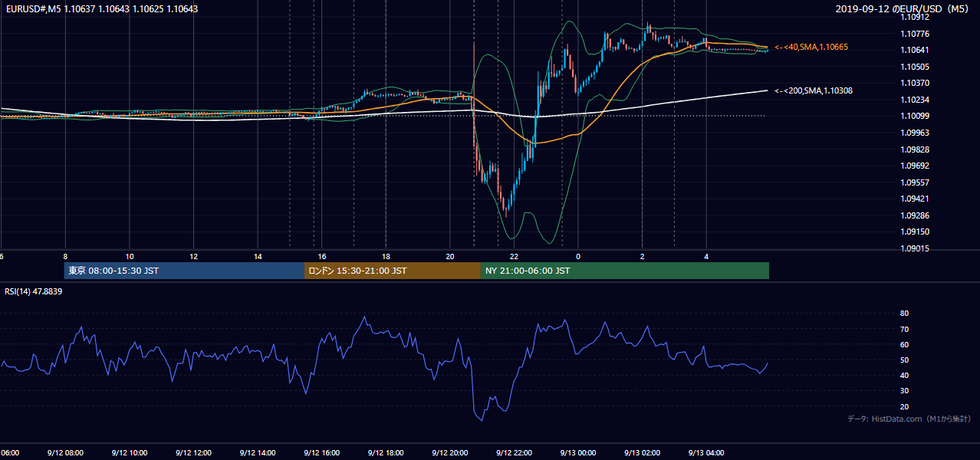This screenshot has height=460, width=980.
Task: Click hour label 16 under price chart
Action: pos(322,256)
